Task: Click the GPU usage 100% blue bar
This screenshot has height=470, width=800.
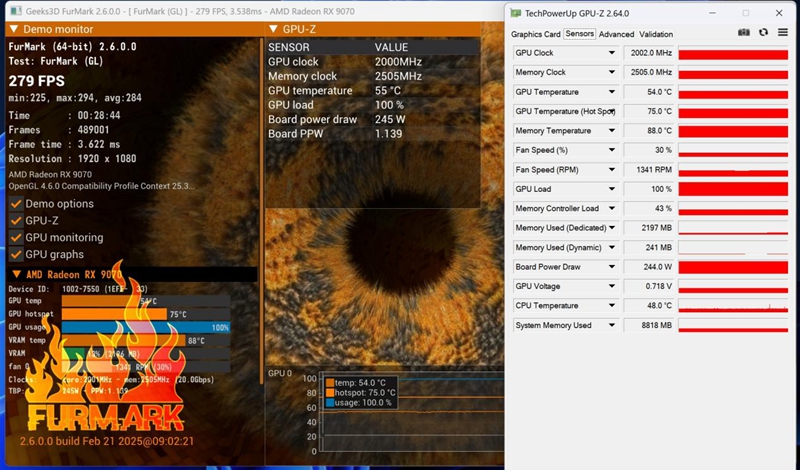Action: [146, 327]
